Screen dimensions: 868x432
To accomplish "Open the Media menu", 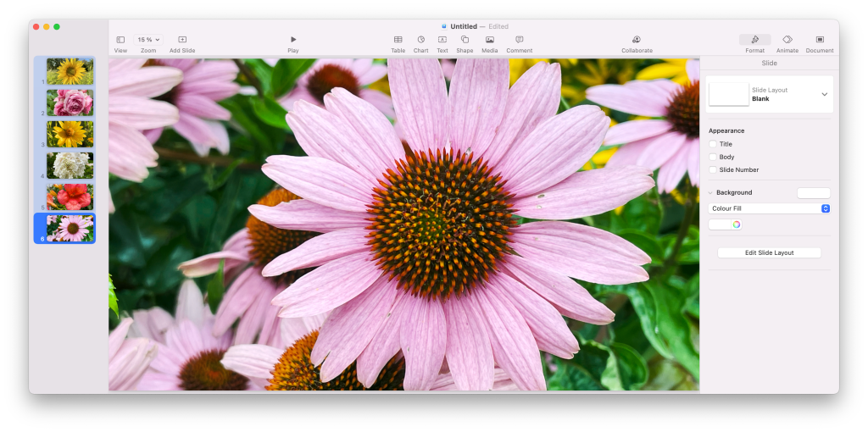I will pos(489,40).
